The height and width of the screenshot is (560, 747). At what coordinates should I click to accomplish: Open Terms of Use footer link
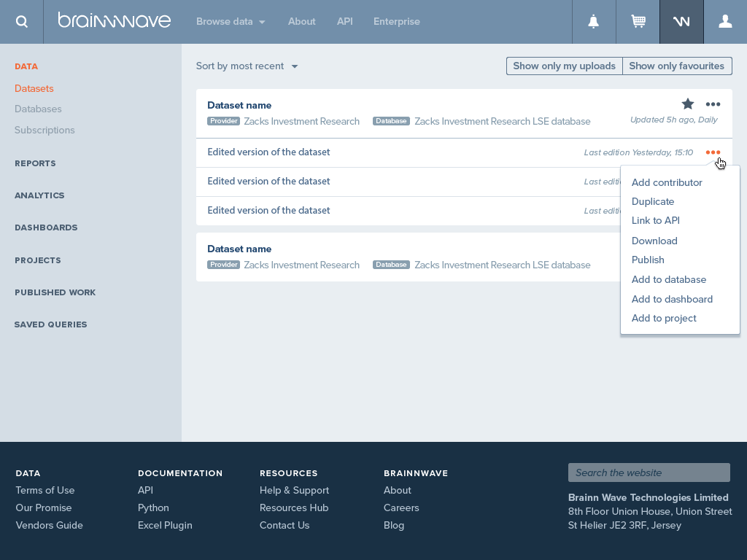click(44, 490)
